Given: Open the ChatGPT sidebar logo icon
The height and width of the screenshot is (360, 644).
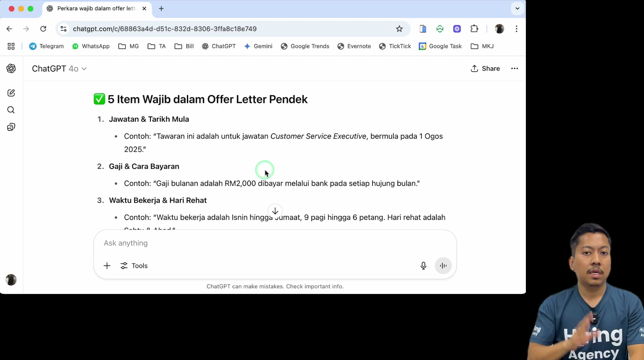Looking at the screenshot, I should pyautogui.click(x=11, y=69).
